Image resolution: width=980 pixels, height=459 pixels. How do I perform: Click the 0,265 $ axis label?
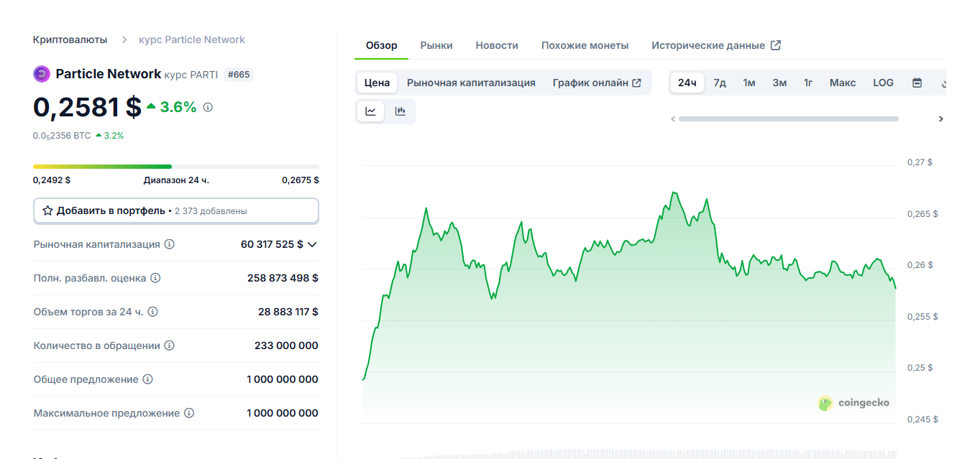pyautogui.click(x=922, y=214)
